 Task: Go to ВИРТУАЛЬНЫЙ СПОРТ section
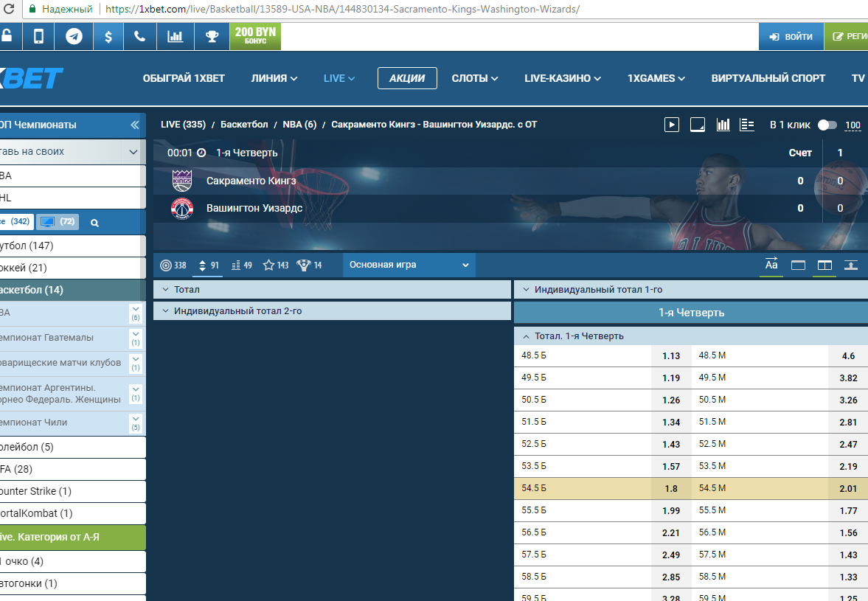(x=768, y=79)
